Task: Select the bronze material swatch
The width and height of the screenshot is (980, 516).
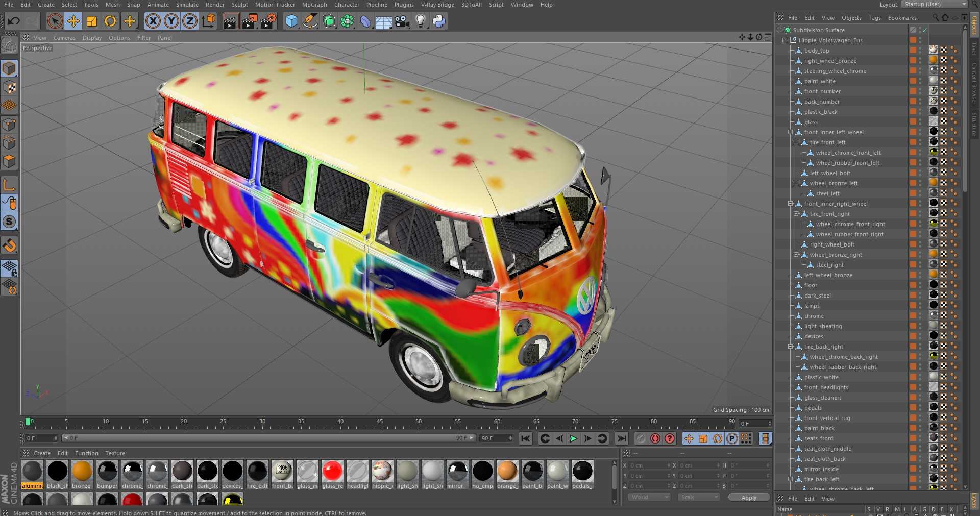Action: coord(82,474)
